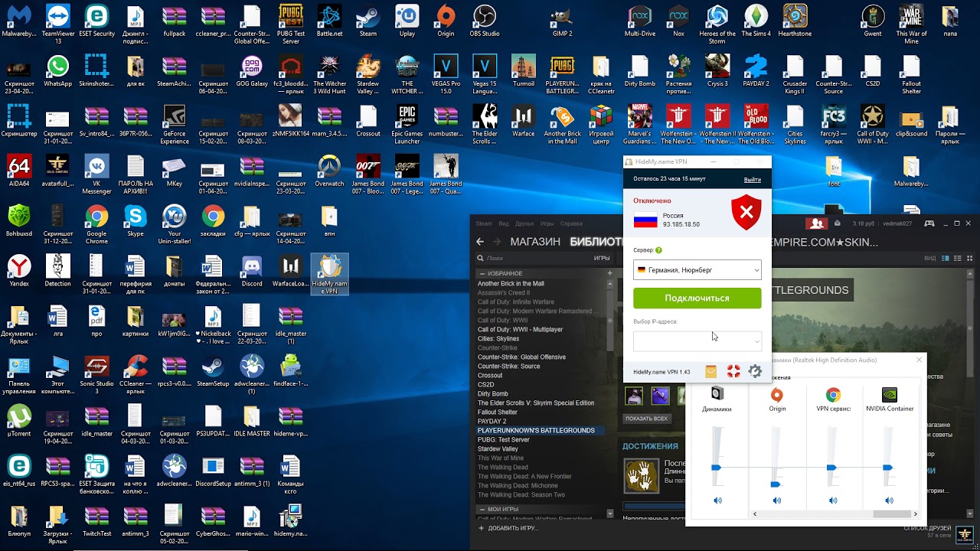Collapse the ИЗБРАННОЕ category in Steam

pyautogui.click(x=482, y=273)
